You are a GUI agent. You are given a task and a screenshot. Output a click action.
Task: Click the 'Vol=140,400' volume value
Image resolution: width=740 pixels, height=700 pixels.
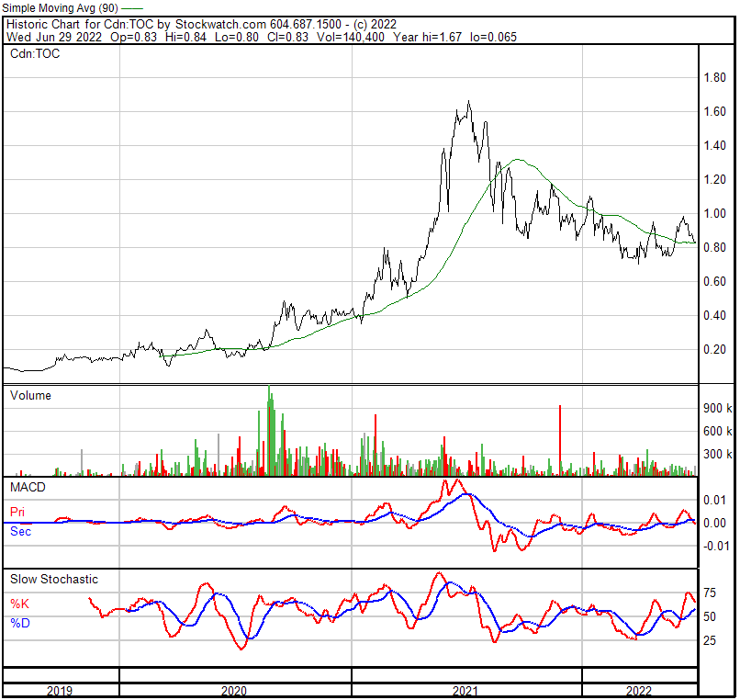(350, 37)
